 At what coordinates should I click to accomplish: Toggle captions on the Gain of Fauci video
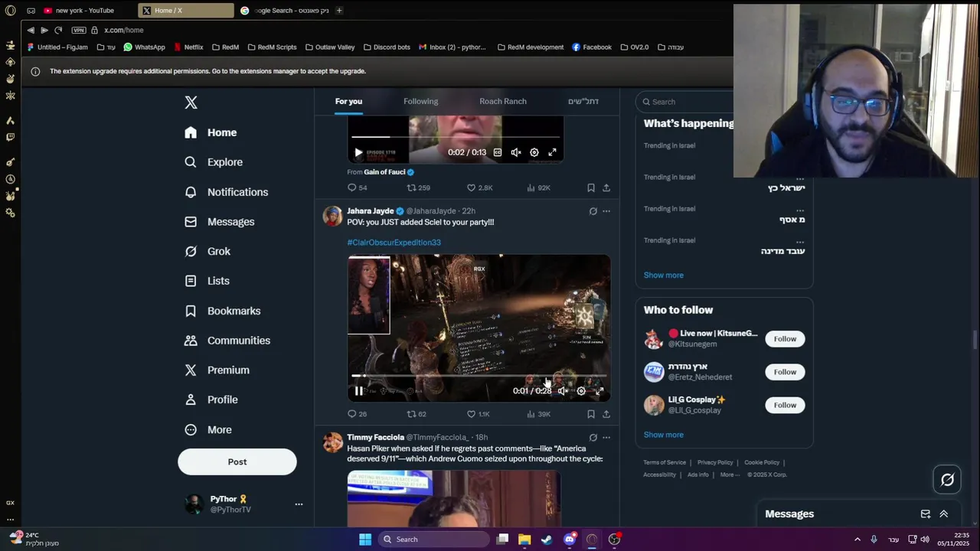point(498,152)
